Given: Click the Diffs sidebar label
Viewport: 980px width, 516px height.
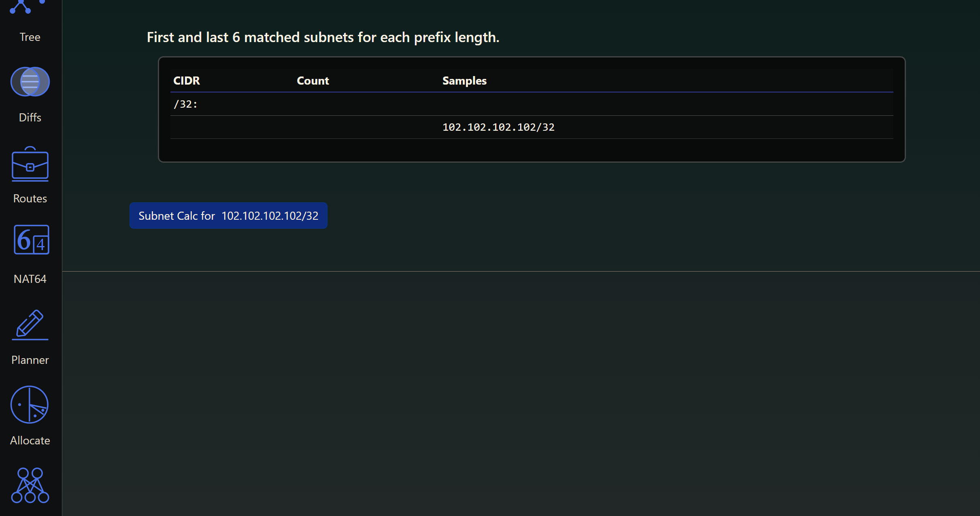Looking at the screenshot, I should coord(30,118).
